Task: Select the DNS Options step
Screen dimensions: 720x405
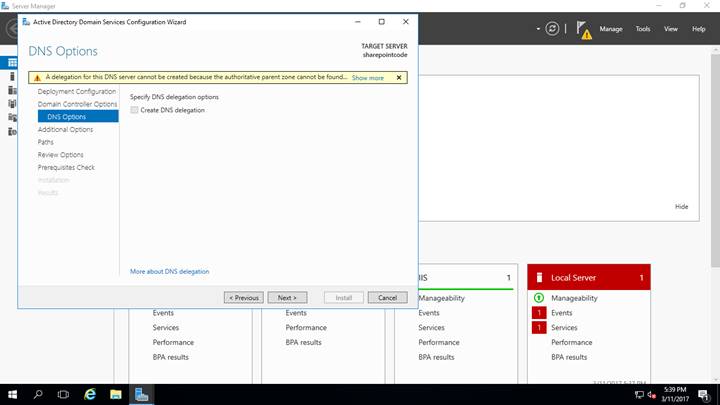Action: [x=78, y=117]
